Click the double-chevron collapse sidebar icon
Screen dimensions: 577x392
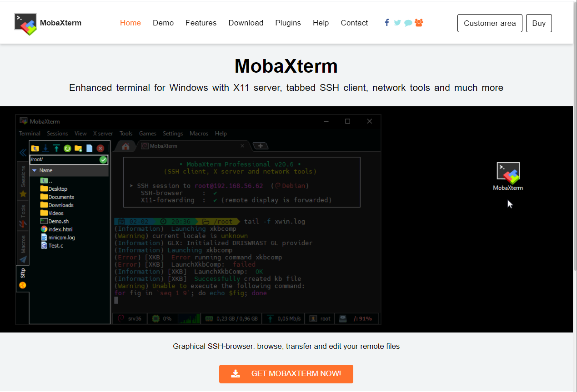(22, 153)
